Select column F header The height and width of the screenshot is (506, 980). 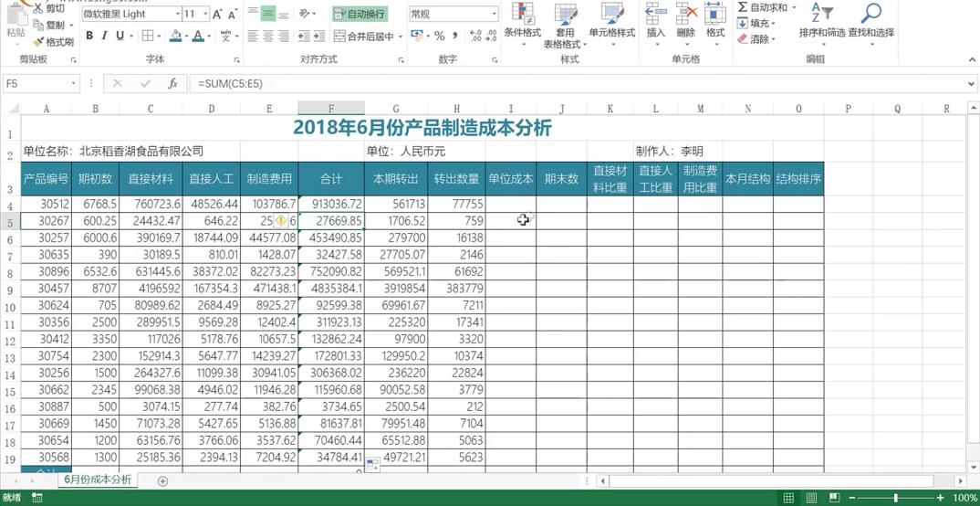331,108
